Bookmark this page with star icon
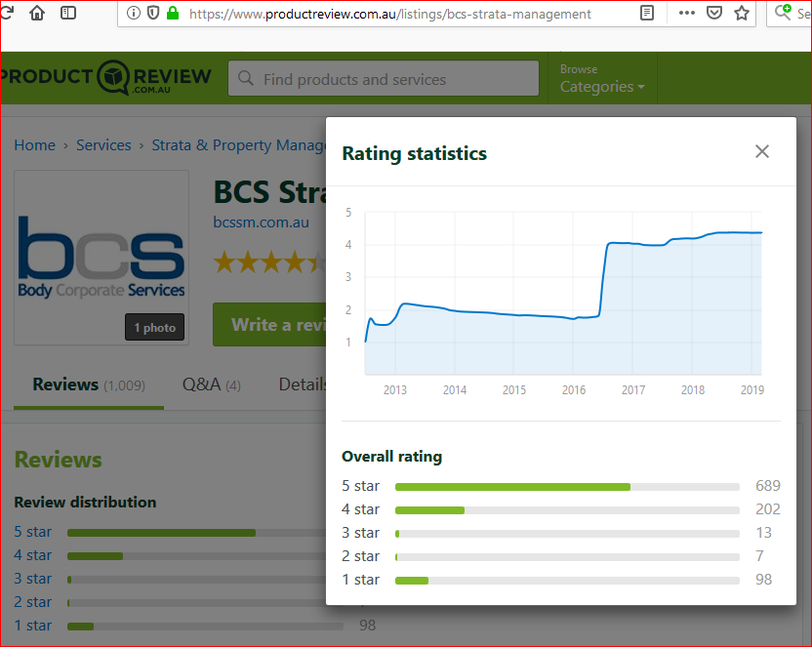The height and width of the screenshot is (647, 812). [742, 14]
